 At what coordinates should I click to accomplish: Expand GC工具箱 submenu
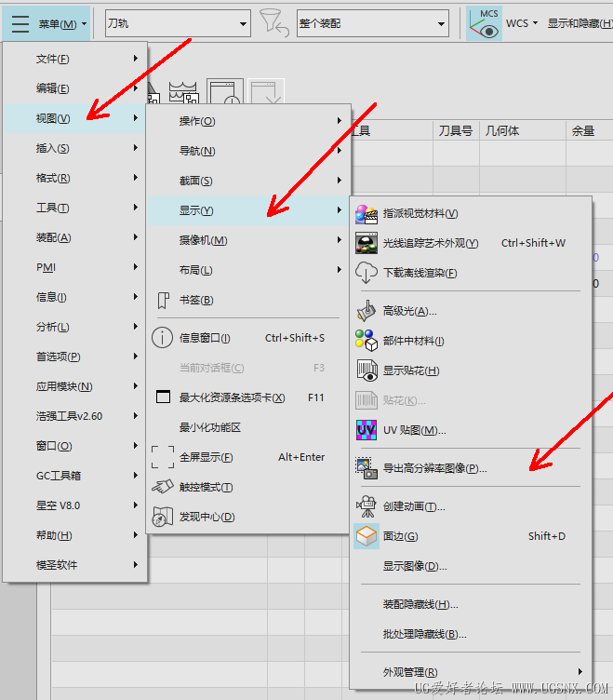(x=75, y=476)
